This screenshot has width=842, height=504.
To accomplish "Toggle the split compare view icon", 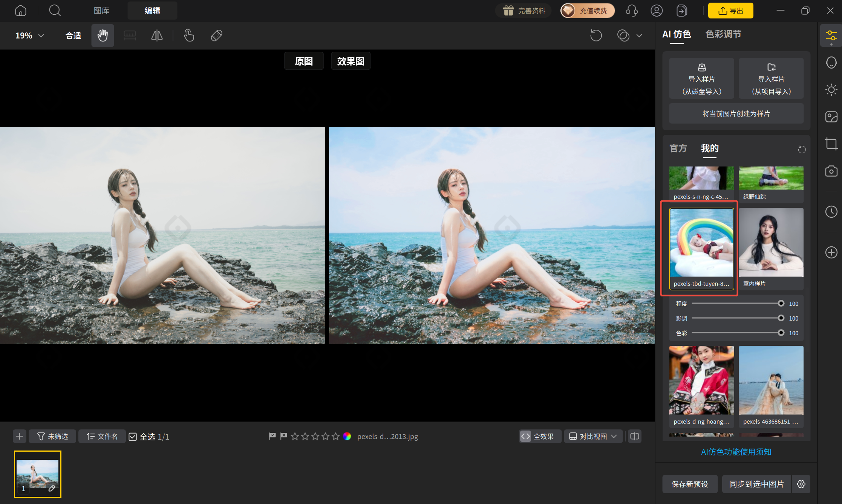I will (635, 436).
